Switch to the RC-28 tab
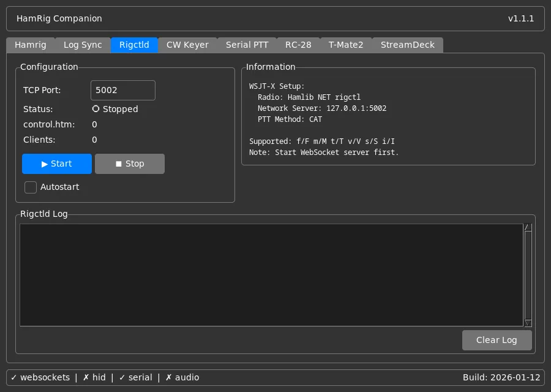 298,45
